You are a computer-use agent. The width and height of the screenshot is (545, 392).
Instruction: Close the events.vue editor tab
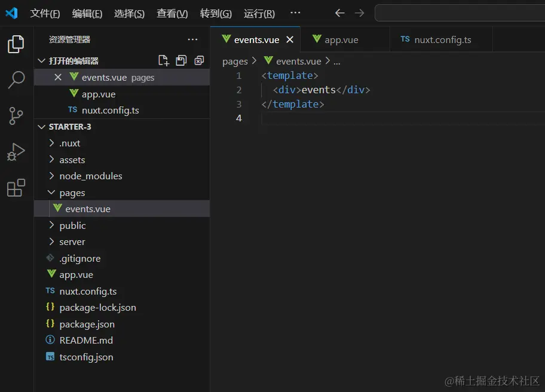(x=289, y=39)
